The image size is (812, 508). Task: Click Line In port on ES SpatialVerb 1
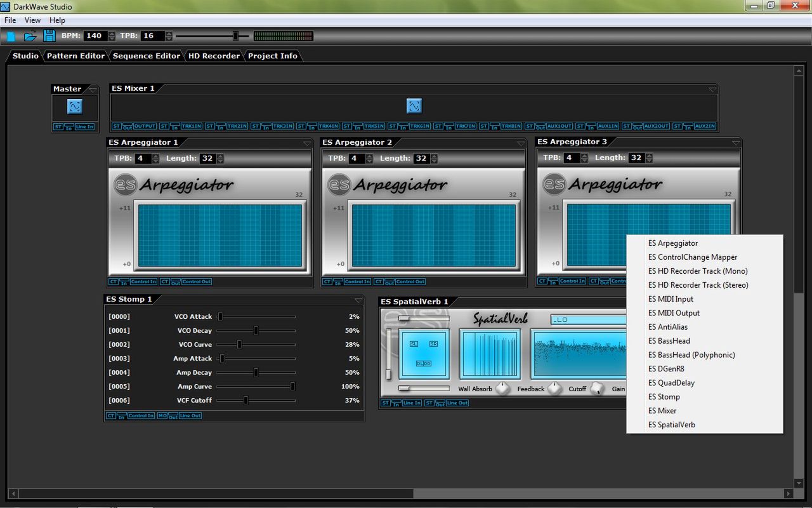coord(412,403)
